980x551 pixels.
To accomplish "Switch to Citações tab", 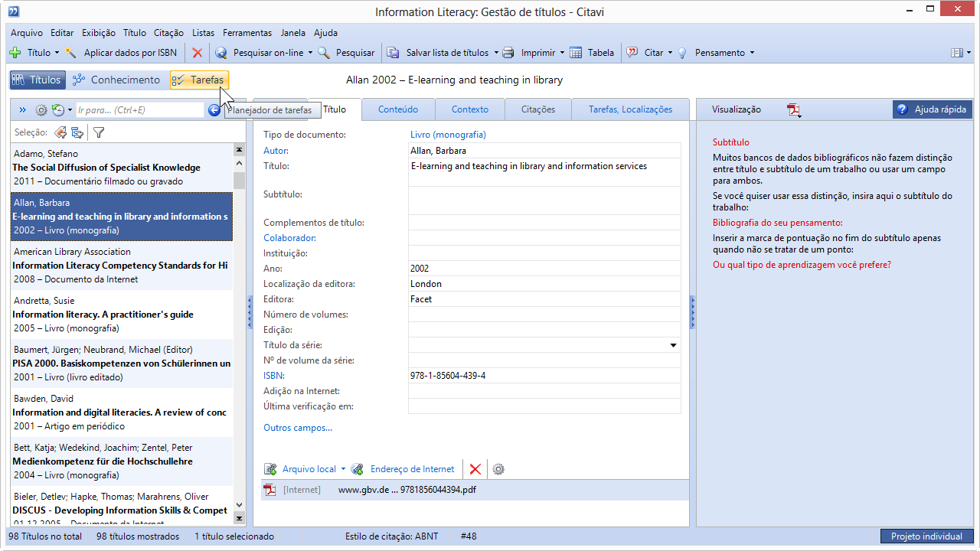I will point(538,109).
